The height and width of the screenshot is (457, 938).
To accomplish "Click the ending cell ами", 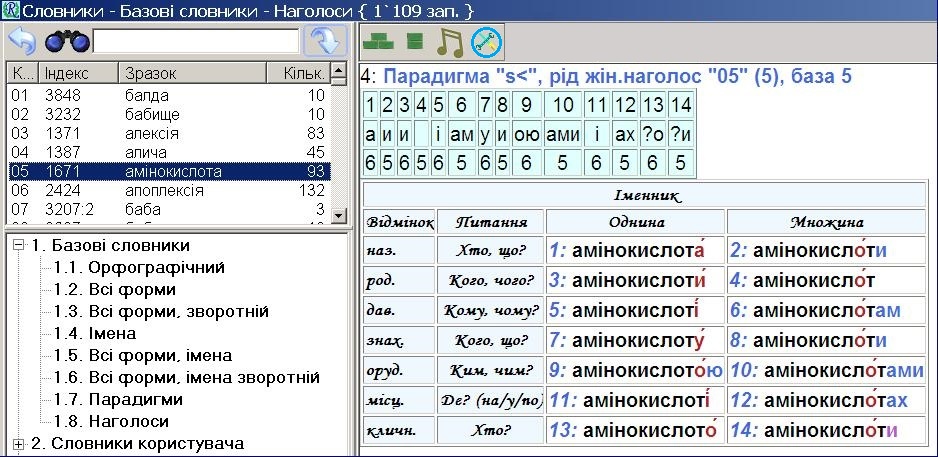I will point(563,135).
